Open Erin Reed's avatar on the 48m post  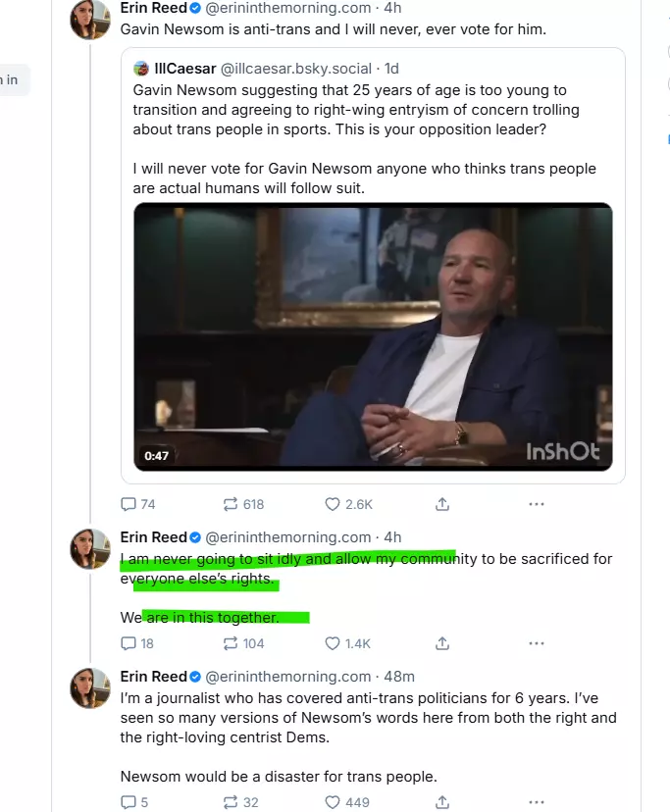point(89,687)
